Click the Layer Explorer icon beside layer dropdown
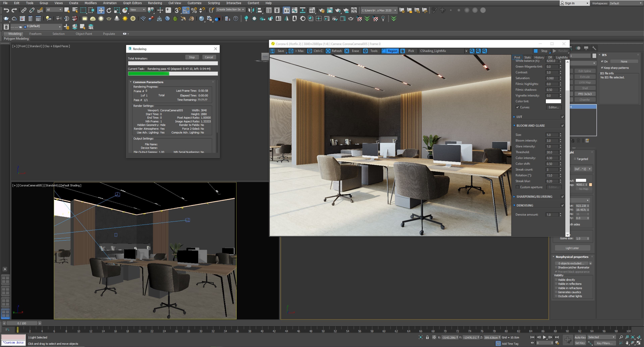The width and height of the screenshot is (644, 347). coord(6,27)
